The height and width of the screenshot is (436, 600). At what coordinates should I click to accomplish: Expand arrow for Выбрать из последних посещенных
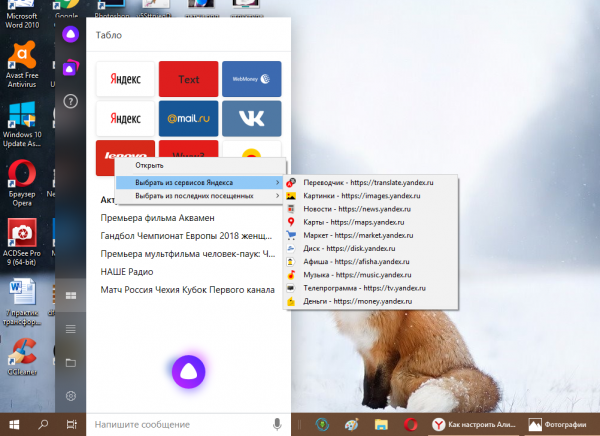(x=277, y=196)
